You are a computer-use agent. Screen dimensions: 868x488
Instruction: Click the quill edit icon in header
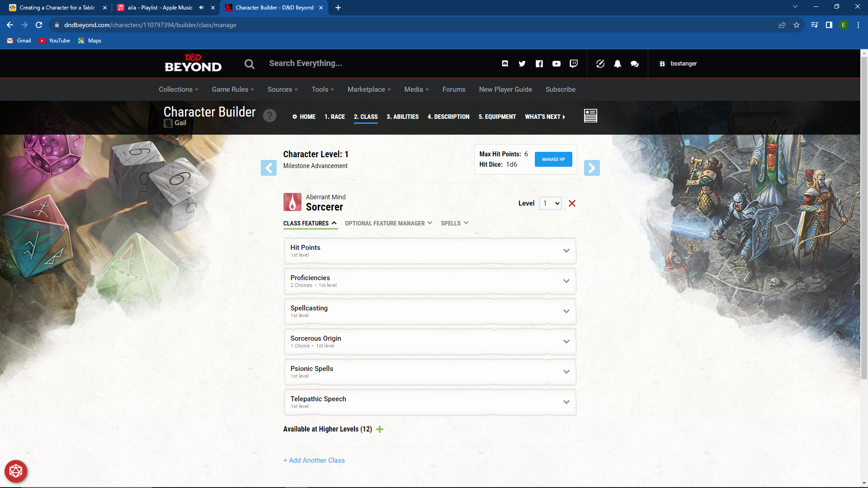[x=600, y=64]
